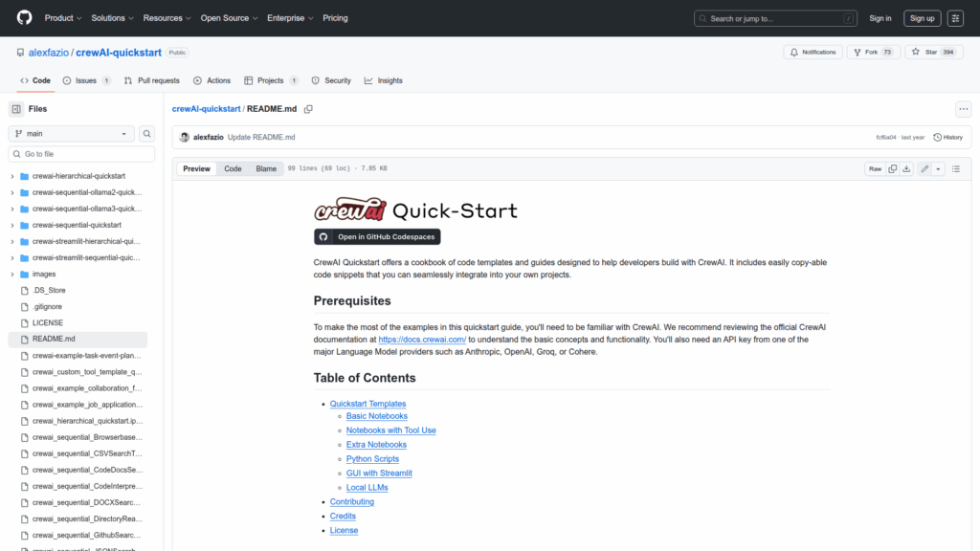Image resolution: width=980 pixels, height=551 pixels.
Task: Download the raw file icon
Action: tap(906, 168)
